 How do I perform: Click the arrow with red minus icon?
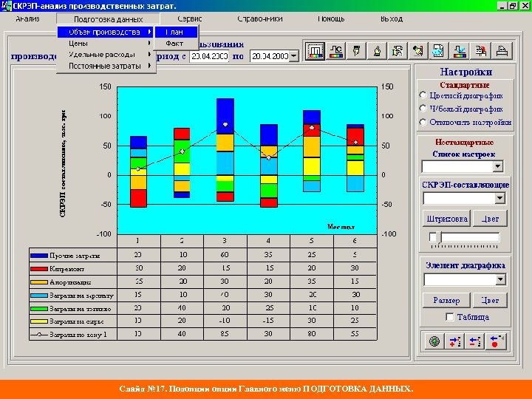coord(474,341)
